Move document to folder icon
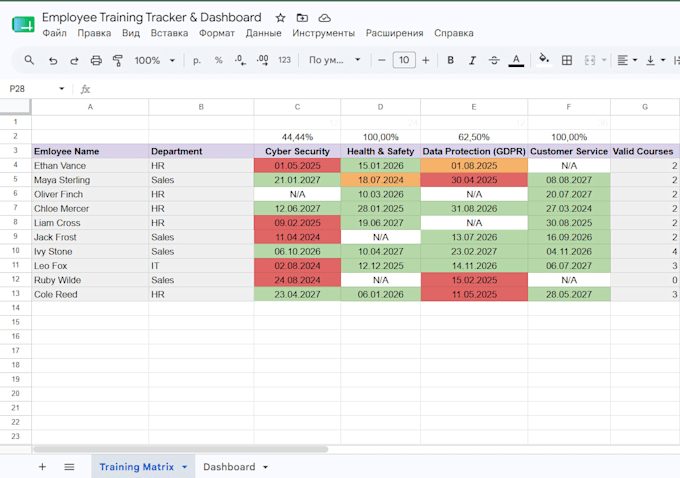 click(302, 18)
